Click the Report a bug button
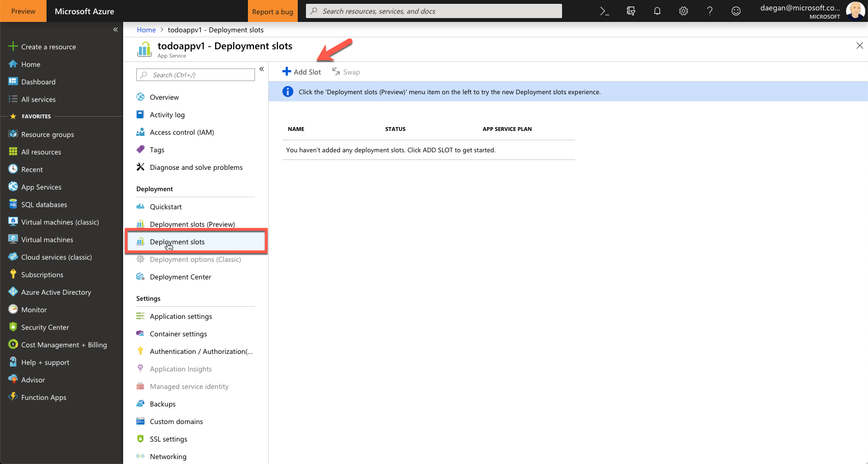The image size is (868, 464). [273, 11]
